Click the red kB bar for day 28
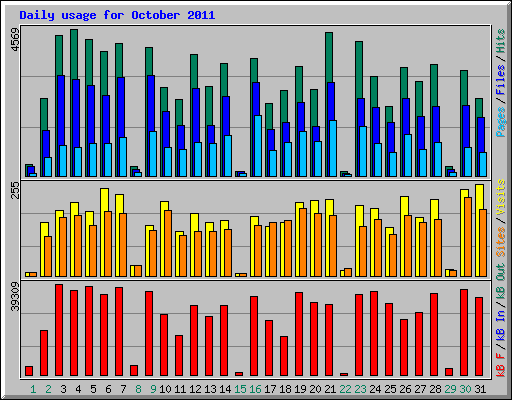512x400 pixels. pos(434,335)
